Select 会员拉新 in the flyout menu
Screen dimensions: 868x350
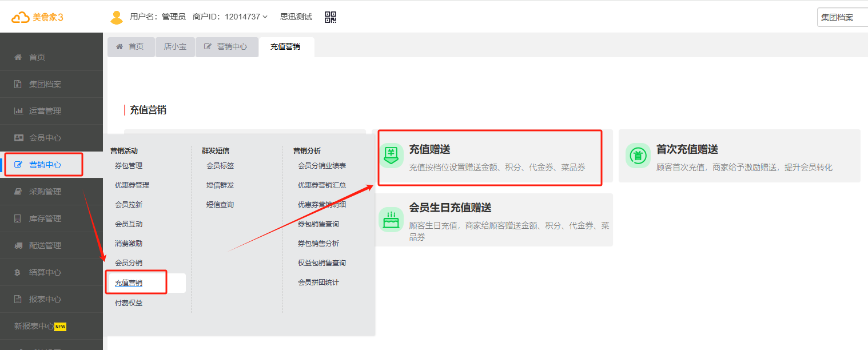pos(129,205)
